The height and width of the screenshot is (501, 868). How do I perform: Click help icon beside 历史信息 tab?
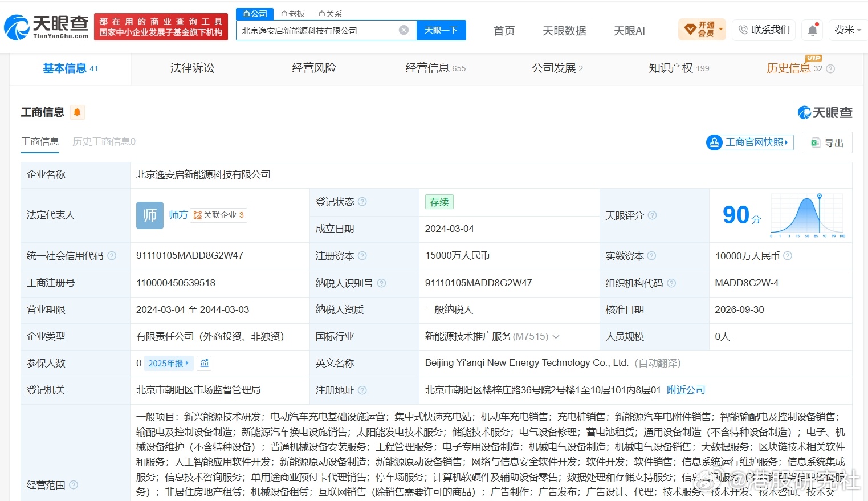pos(830,69)
